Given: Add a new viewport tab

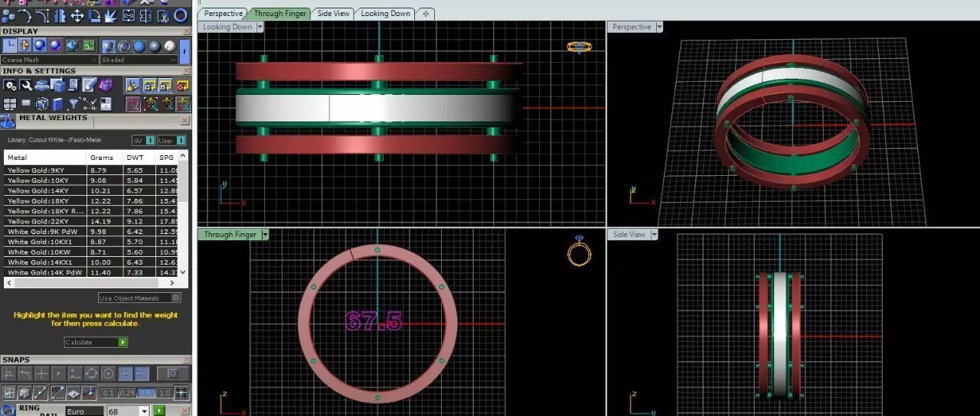Looking at the screenshot, I should point(426,13).
